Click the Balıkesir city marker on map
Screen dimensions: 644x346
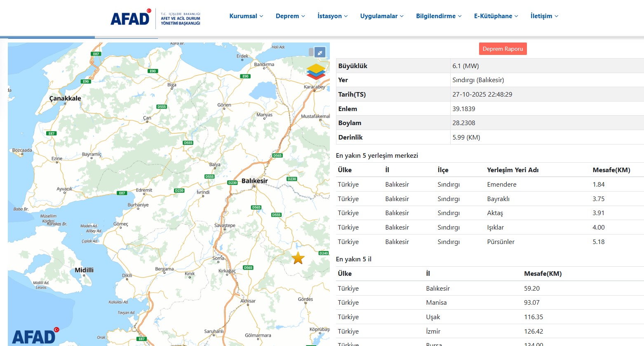tap(254, 186)
